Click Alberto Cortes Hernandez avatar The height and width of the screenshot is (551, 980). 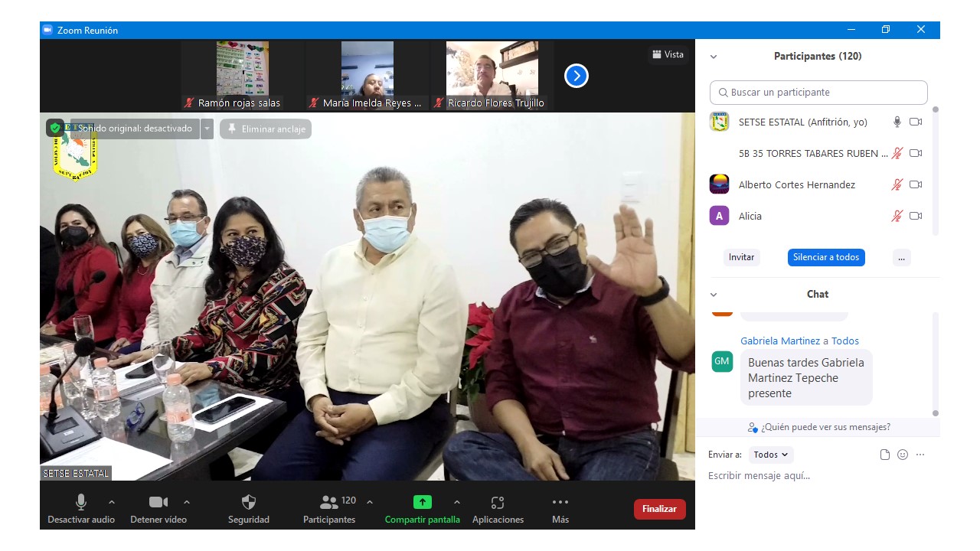719,184
